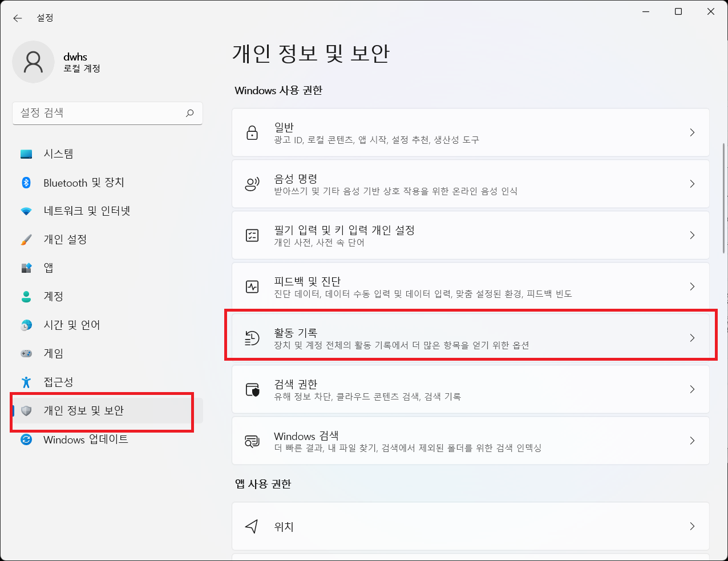Open 검색 권한 settings
Viewport: 728px width, 561px height.
tap(471, 389)
